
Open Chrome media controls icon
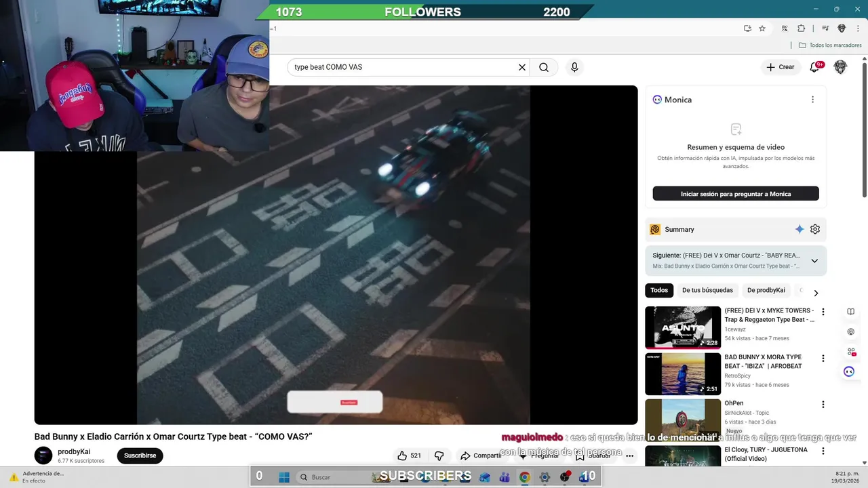click(x=825, y=28)
